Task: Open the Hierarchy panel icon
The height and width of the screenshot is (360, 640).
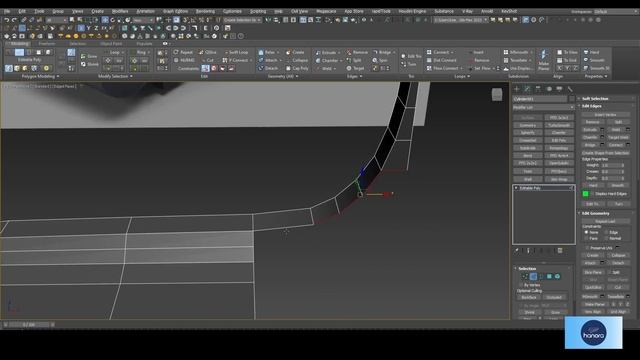Action: pyautogui.click(x=538, y=89)
